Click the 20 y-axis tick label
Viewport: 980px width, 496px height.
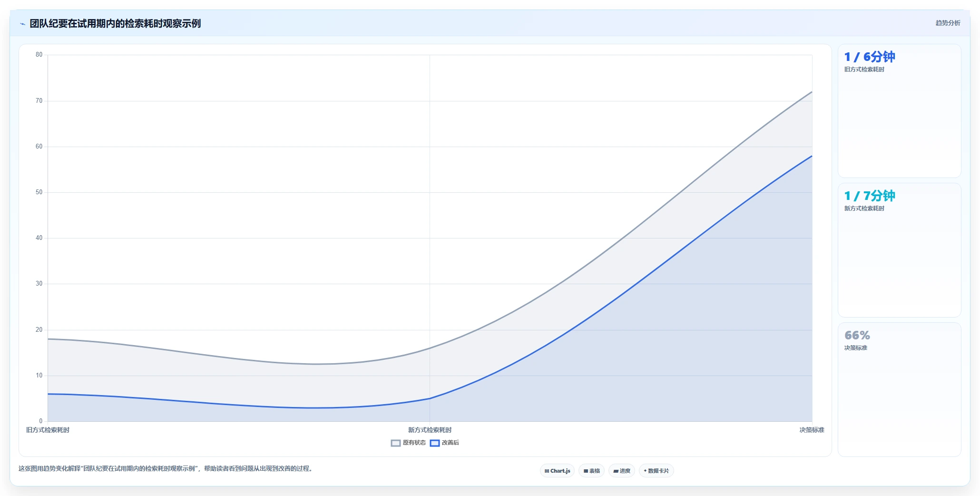coord(39,329)
